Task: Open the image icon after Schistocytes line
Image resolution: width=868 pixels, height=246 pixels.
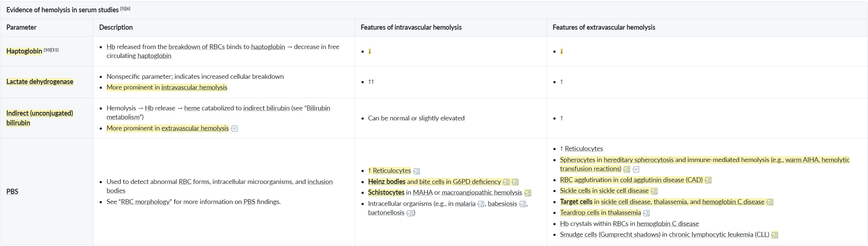Action: 528,193
